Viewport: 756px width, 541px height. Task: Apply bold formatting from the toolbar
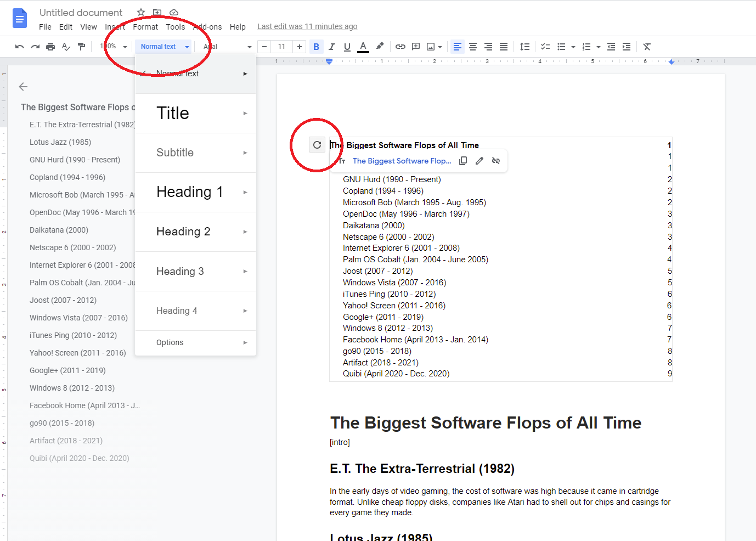pyautogui.click(x=316, y=47)
